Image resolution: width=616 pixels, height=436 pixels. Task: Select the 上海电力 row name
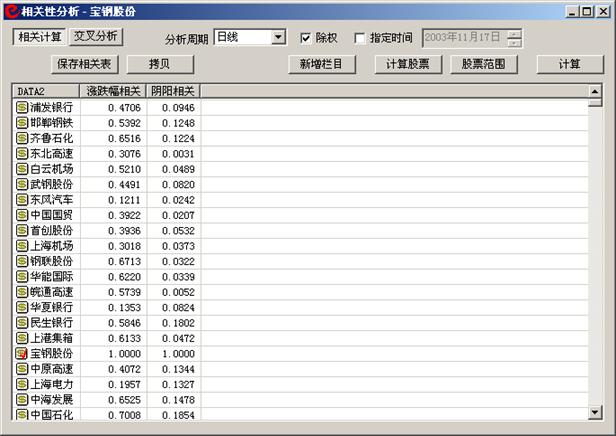tap(51, 384)
